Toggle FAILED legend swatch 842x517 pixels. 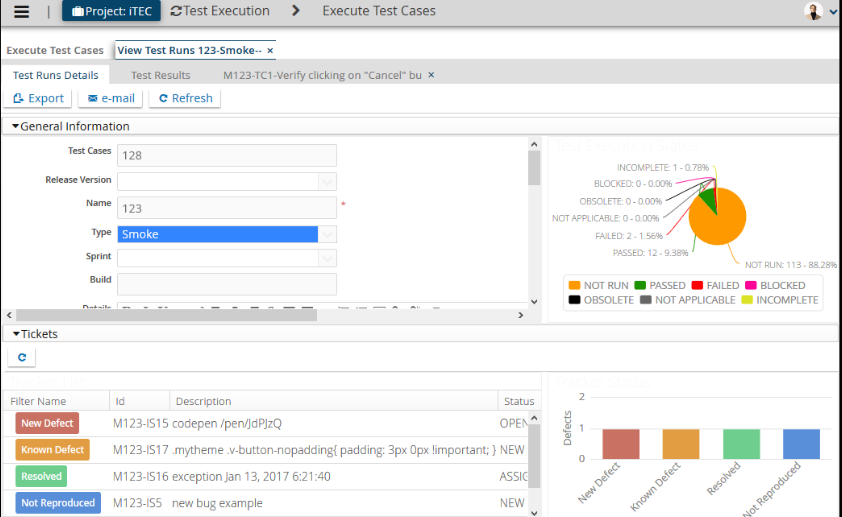[697, 285]
